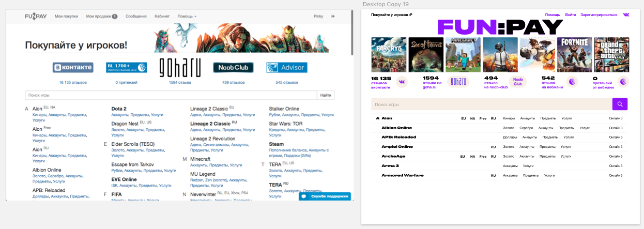Click the round goha.ru badge beside 1594
The image size is (644, 229).
click(458, 82)
